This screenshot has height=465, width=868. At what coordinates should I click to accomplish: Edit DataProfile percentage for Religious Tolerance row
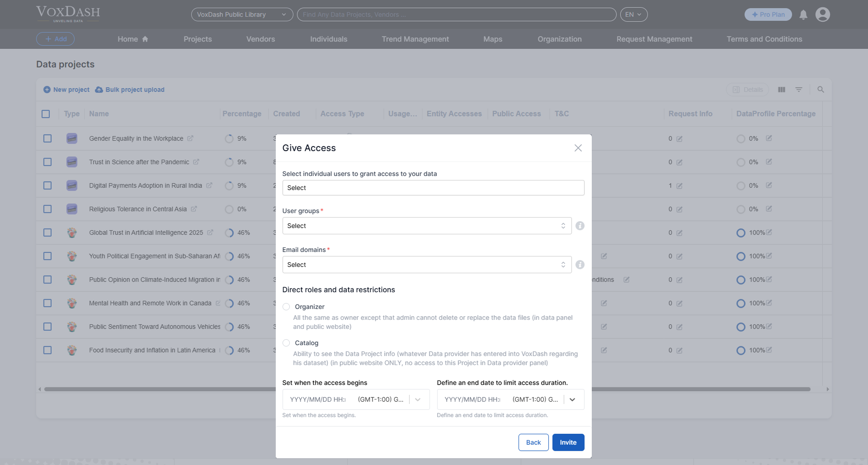[x=769, y=209]
